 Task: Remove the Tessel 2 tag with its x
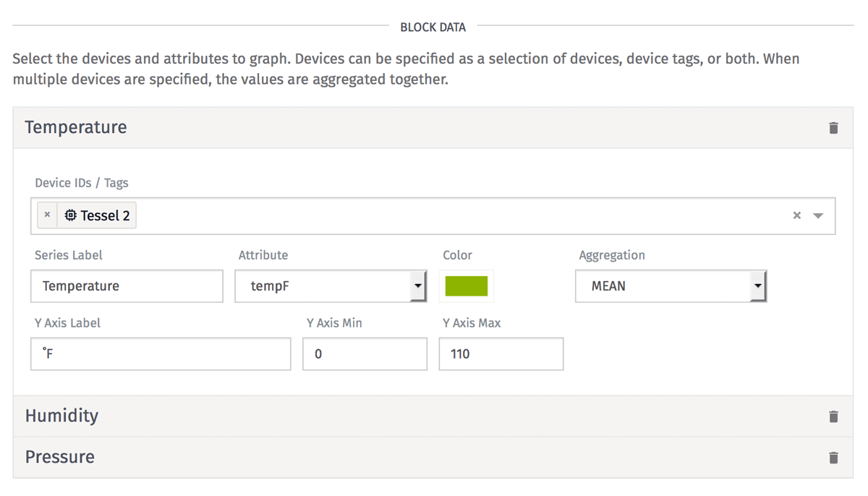tap(47, 215)
